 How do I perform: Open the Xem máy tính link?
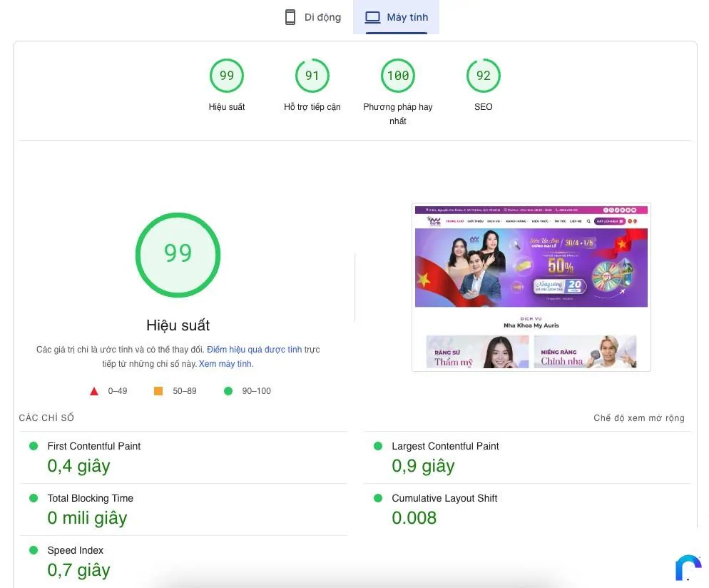(225, 364)
